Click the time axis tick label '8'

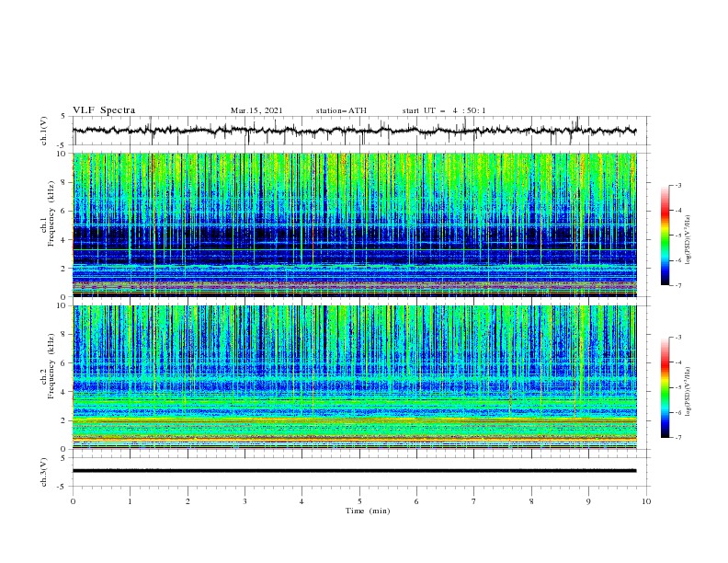(531, 501)
